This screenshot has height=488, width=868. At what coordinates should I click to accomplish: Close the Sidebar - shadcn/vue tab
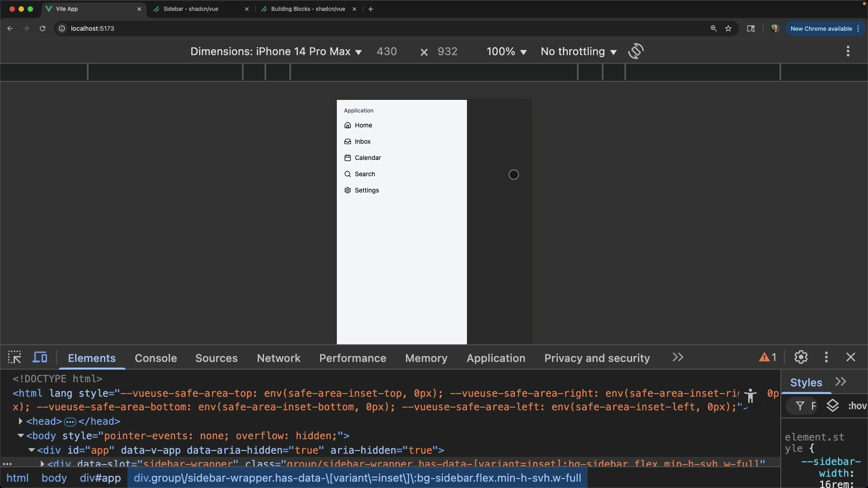(247, 9)
